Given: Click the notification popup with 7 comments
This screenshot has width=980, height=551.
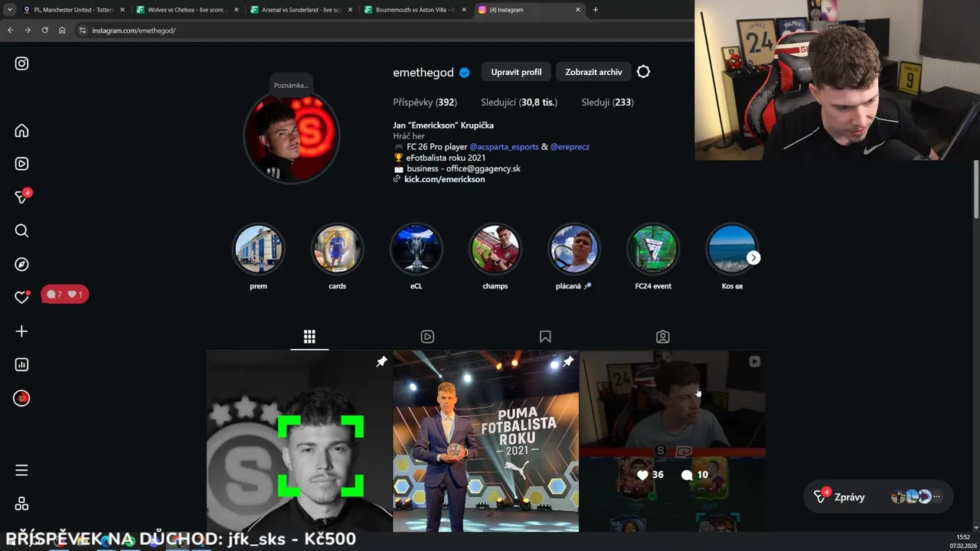Looking at the screenshot, I should (64, 295).
